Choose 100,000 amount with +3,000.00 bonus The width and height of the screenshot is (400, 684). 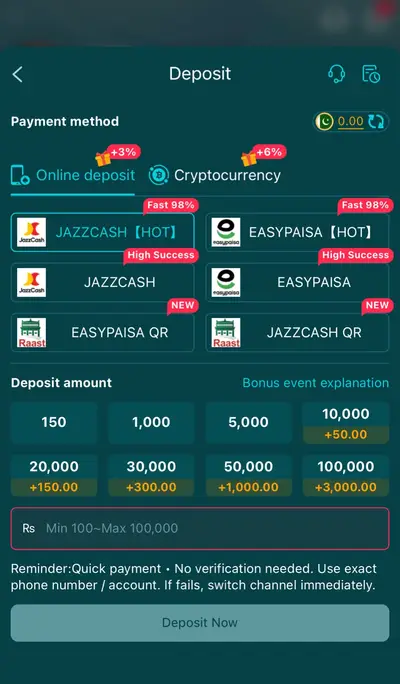tap(346, 475)
